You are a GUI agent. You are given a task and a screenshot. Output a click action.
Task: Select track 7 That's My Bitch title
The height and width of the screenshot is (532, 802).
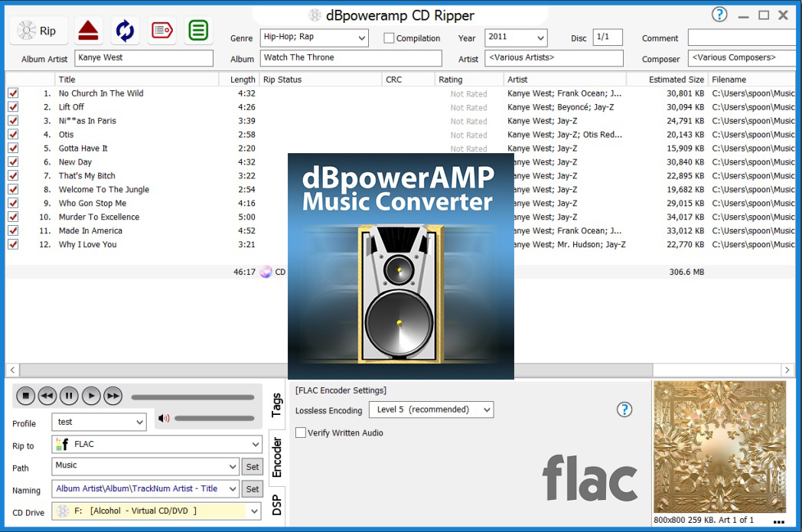[x=87, y=175]
